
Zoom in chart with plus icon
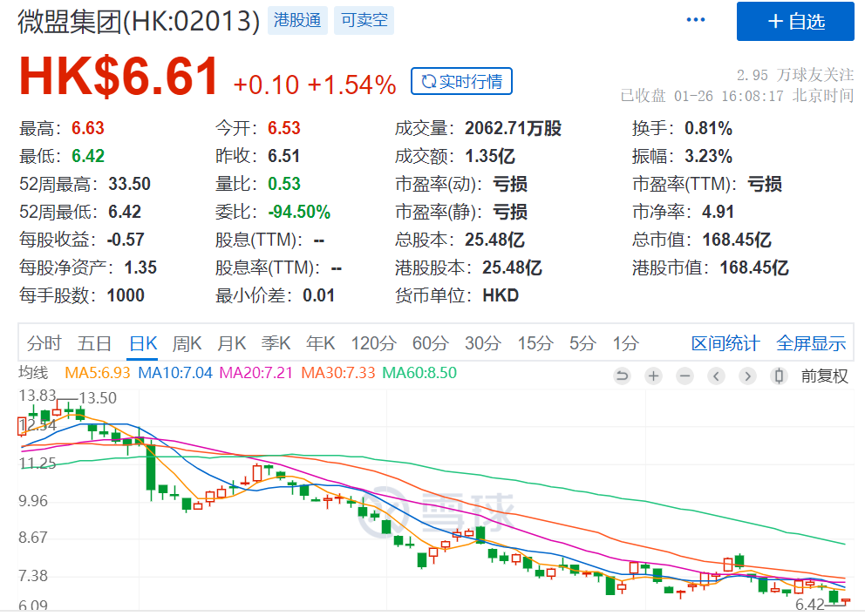click(x=653, y=376)
